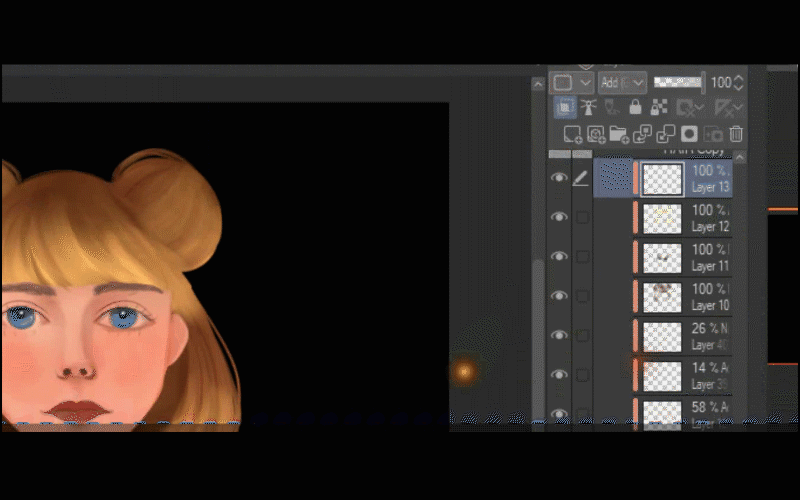Select Layer 12 thumbnail
The width and height of the screenshot is (800, 500).
662,218
